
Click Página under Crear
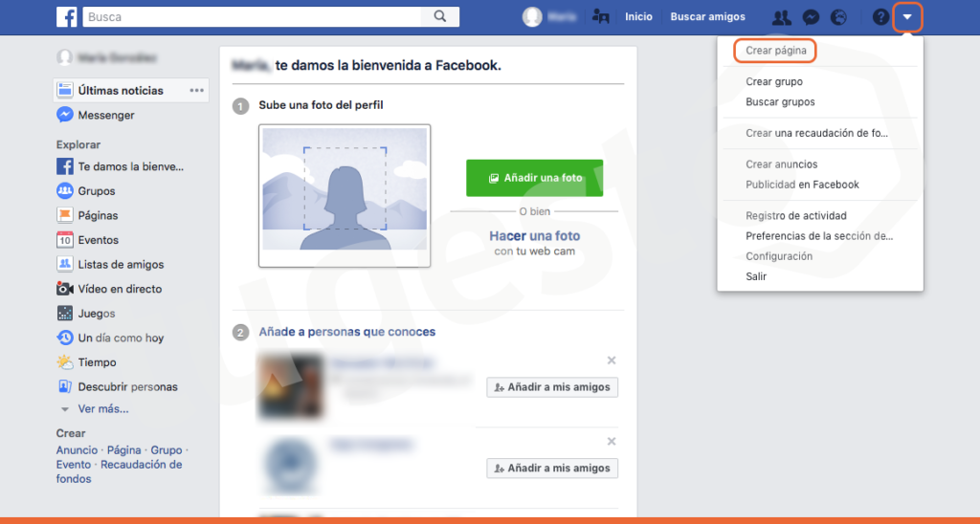coord(123,449)
